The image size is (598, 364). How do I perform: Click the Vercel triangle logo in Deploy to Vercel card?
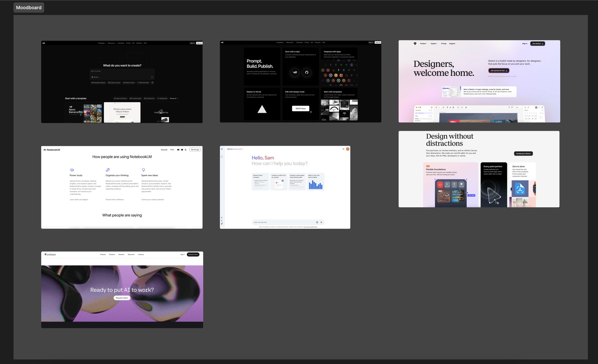click(262, 109)
